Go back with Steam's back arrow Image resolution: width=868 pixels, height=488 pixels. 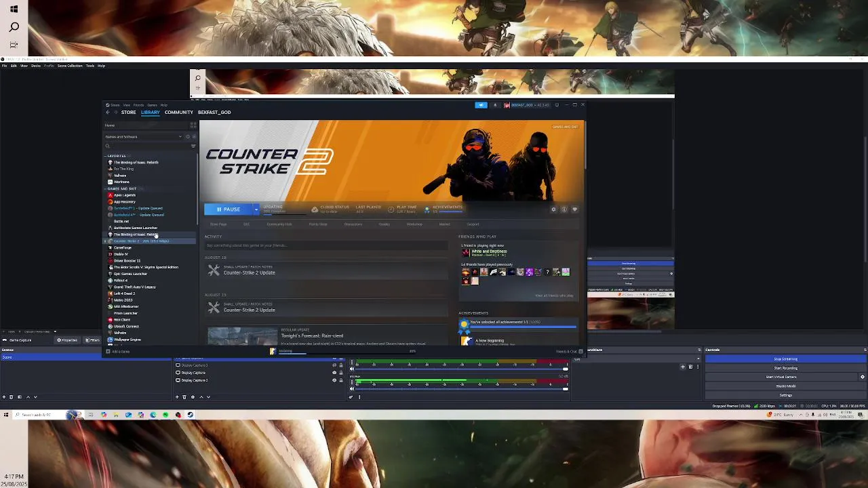point(108,113)
